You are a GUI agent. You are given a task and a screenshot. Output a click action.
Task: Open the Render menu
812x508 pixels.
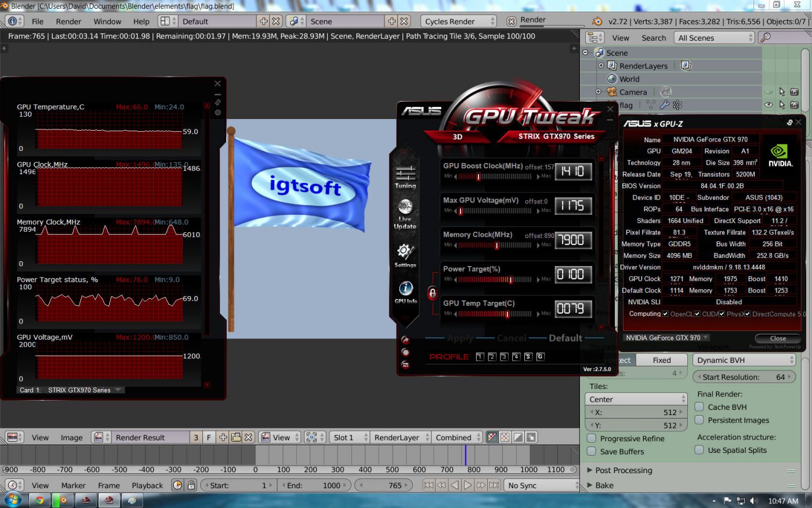(x=68, y=21)
